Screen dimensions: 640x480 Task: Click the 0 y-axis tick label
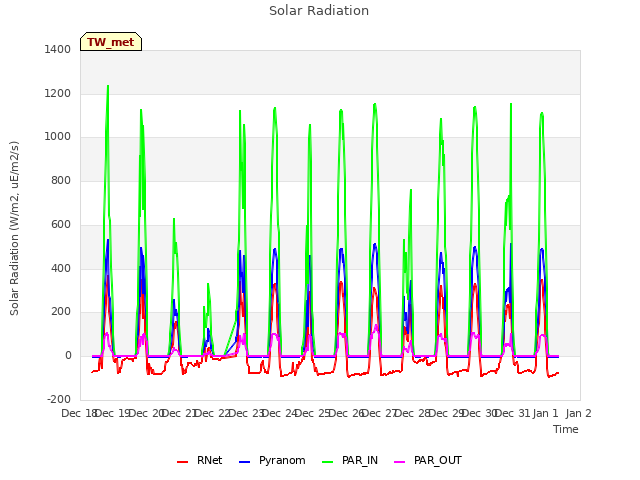tap(68, 356)
